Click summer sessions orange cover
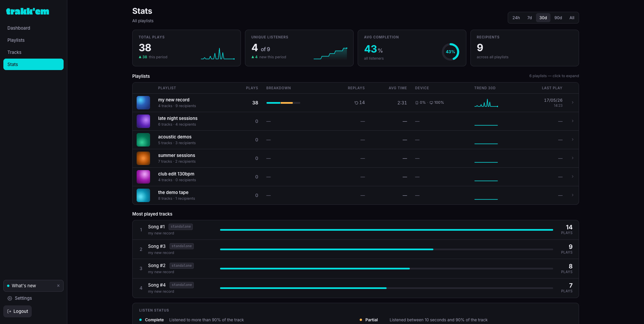The image size is (644, 324). (x=143, y=158)
